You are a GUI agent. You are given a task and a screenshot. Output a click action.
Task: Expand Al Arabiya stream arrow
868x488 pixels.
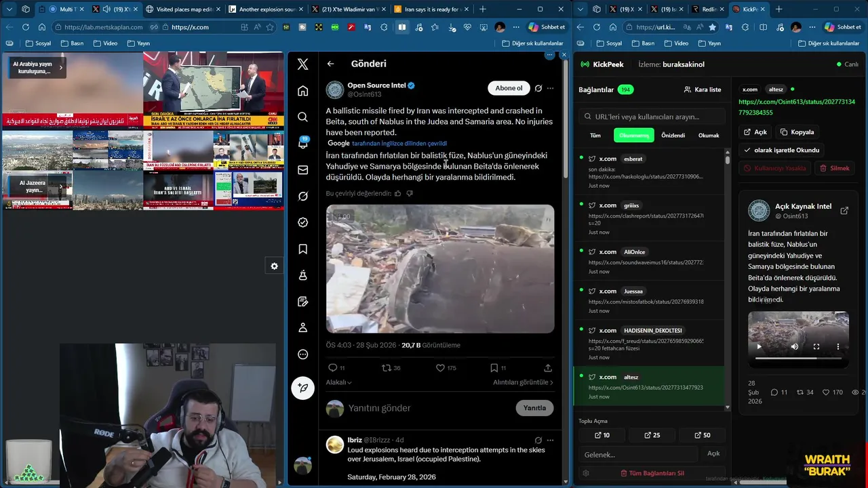(60, 67)
